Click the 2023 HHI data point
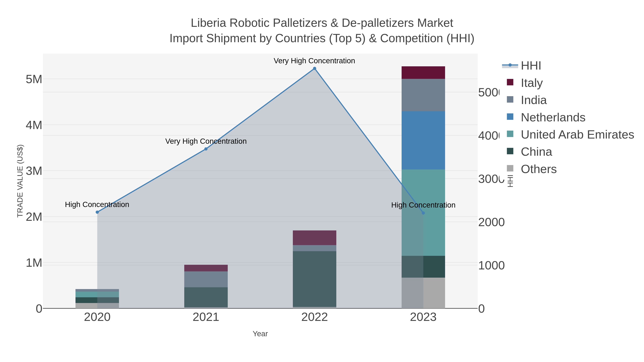Image resolution: width=644 pixels, height=362 pixels. (423, 213)
